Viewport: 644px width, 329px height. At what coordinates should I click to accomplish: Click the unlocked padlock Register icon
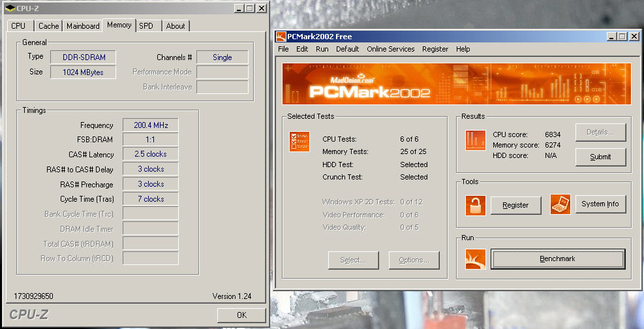(x=476, y=206)
